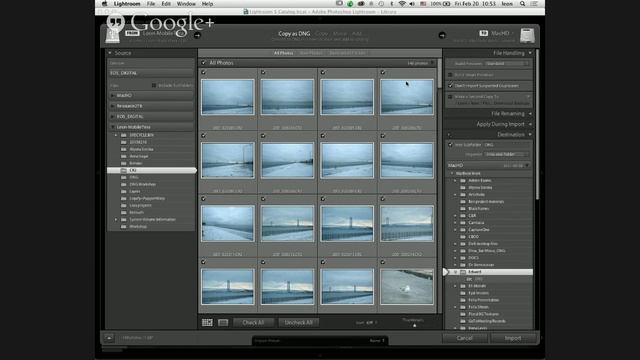Select the Move import mode
This screenshot has width=640, height=360.
pyautogui.click(x=340, y=33)
